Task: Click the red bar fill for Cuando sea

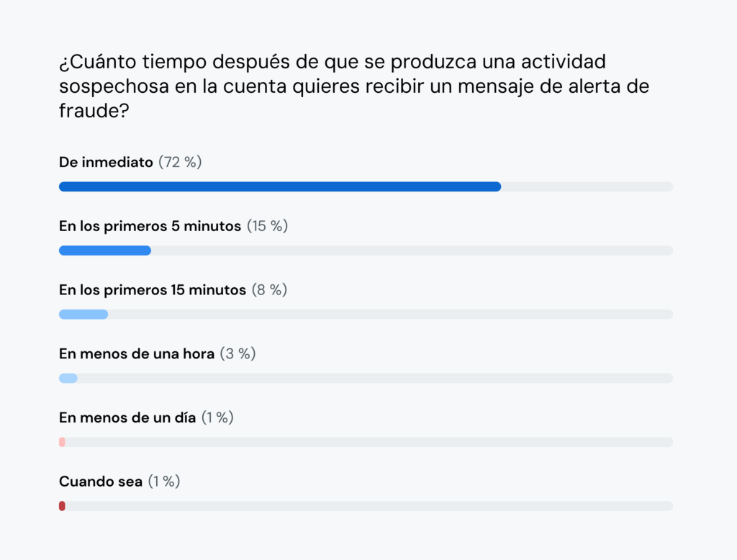Action: [x=62, y=506]
